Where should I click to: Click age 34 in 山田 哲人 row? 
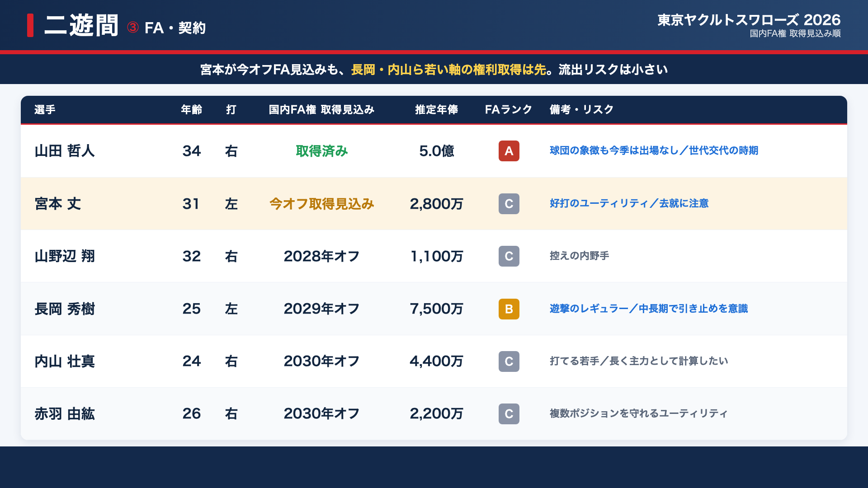pyautogui.click(x=191, y=151)
